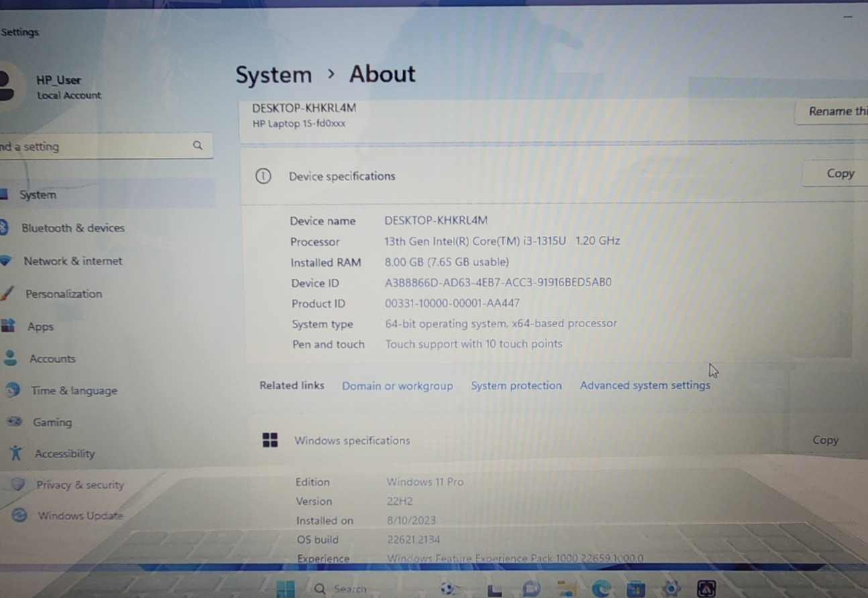Viewport: 868px width, 598px height.
Task: Open Accessibility settings
Action: (x=64, y=453)
